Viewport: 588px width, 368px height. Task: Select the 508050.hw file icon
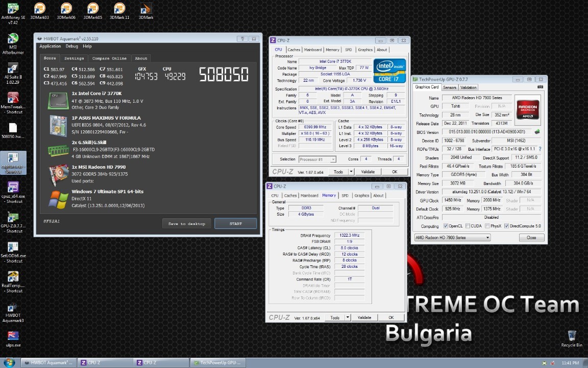13,130
